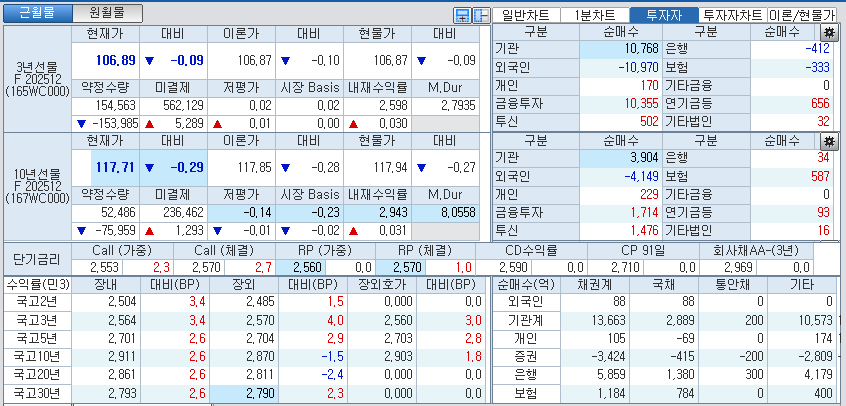Image resolution: width=846 pixels, height=406 pixels.
Task: Select the 투자자 tab
Action: pos(664,15)
